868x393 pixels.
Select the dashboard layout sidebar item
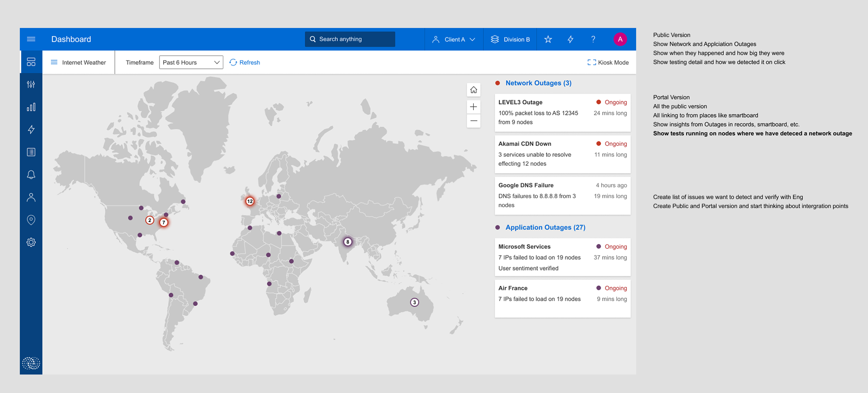pos(31,62)
